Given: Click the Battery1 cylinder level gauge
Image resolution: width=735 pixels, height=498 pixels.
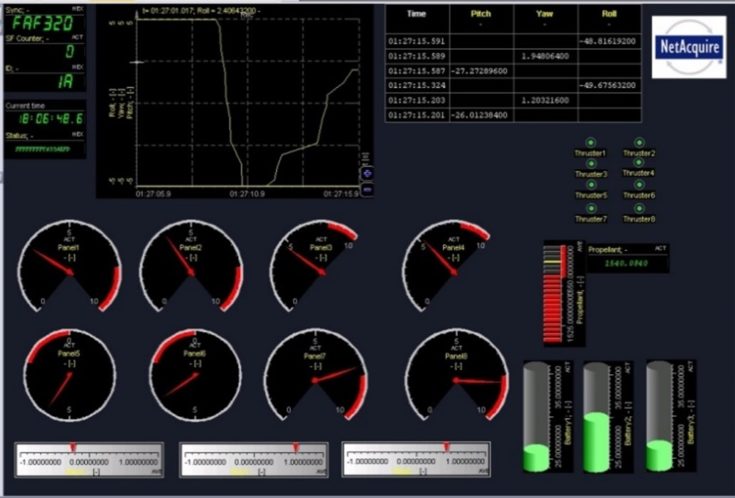Looking at the screenshot, I should pos(536,416).
